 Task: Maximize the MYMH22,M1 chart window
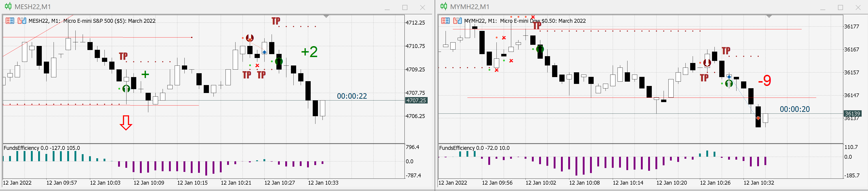point(841,8)
